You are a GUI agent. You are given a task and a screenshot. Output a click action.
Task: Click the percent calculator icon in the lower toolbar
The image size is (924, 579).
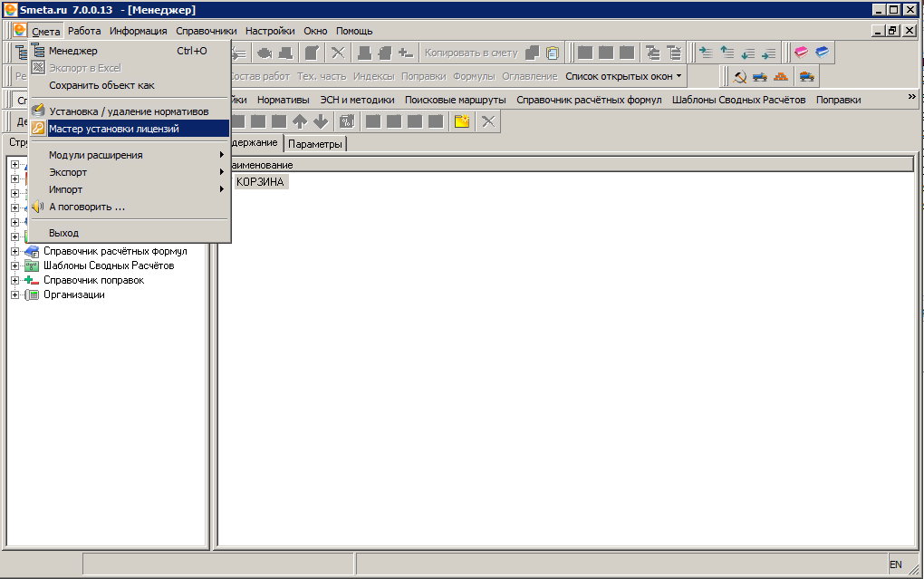(x=347, y=121)
